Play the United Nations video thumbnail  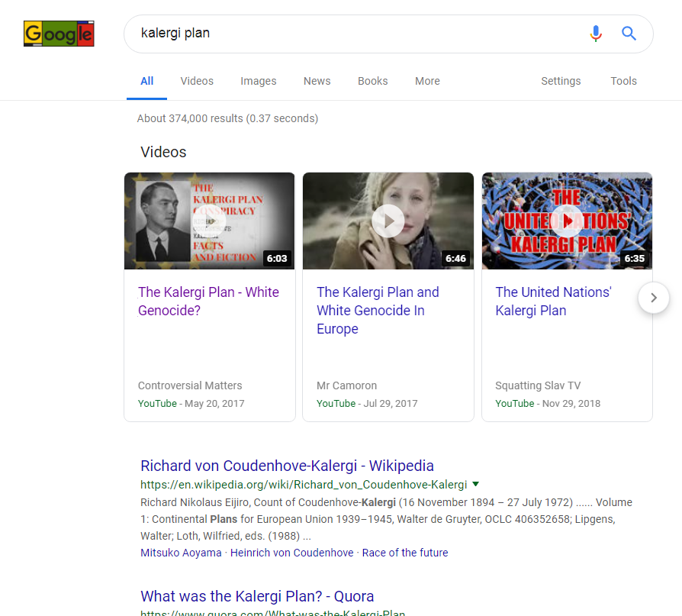click(567, 221)
